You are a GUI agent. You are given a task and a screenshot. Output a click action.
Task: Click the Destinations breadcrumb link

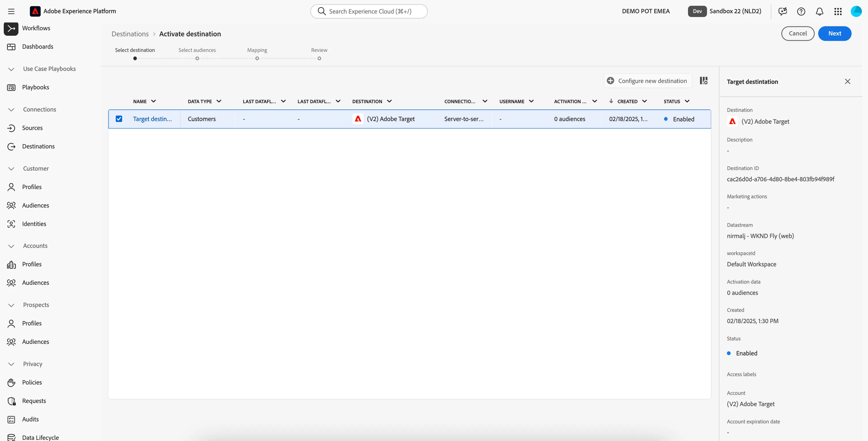[x=130, y=34]
